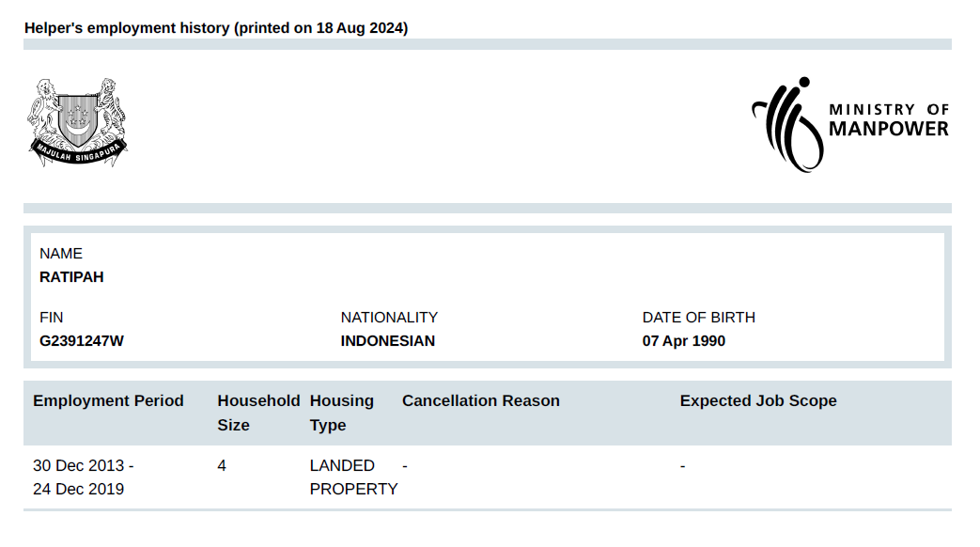Viewport: 980px width, 547px height.
Task: Click the Expected Job Scope column header
Action: point(757,401)
